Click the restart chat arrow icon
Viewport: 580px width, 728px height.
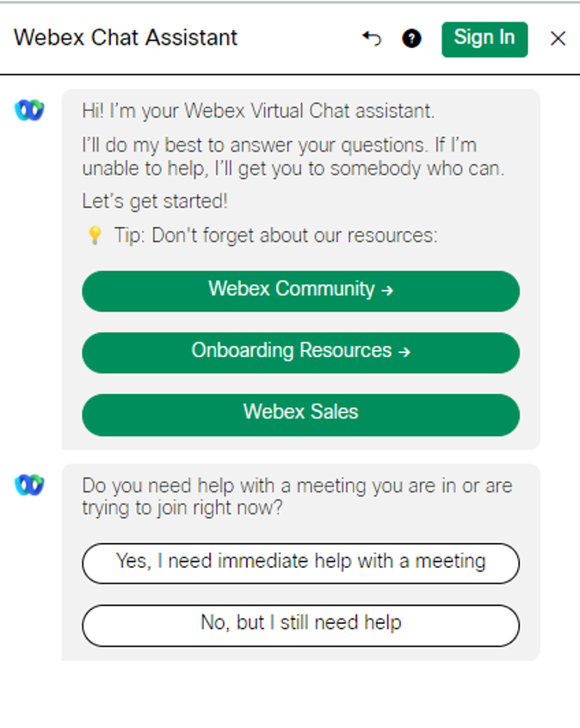coord(372,39)
